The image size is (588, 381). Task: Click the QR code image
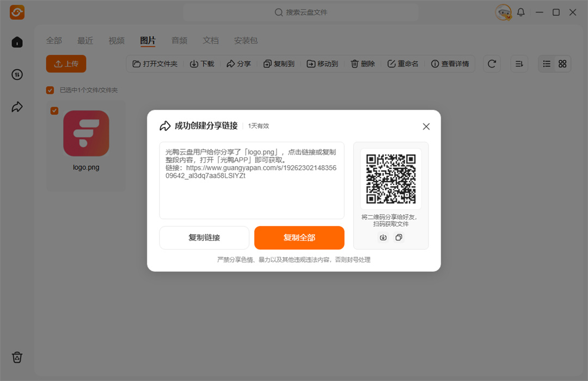pos(391,179)
